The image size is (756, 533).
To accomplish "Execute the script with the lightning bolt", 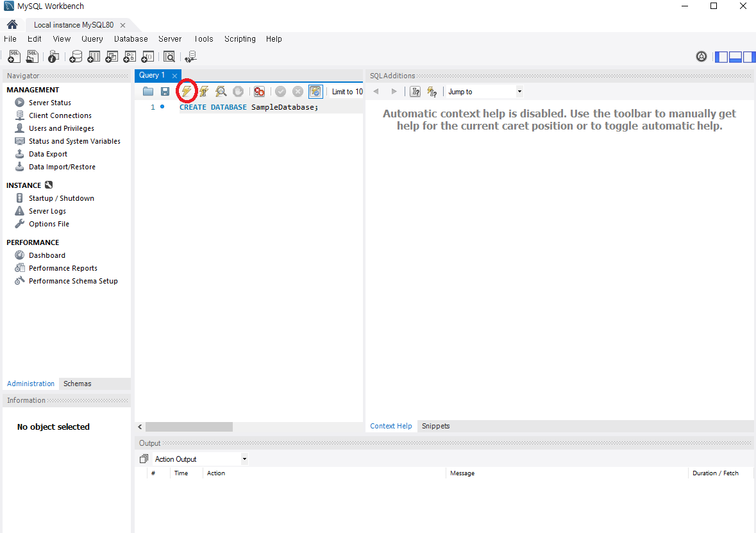I will click(x=187, y=91).
